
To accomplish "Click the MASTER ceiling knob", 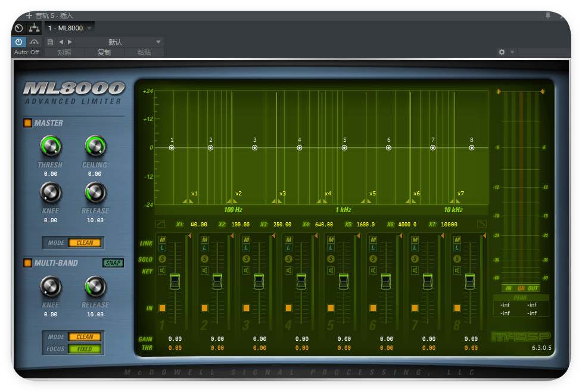I will (95, 146).
